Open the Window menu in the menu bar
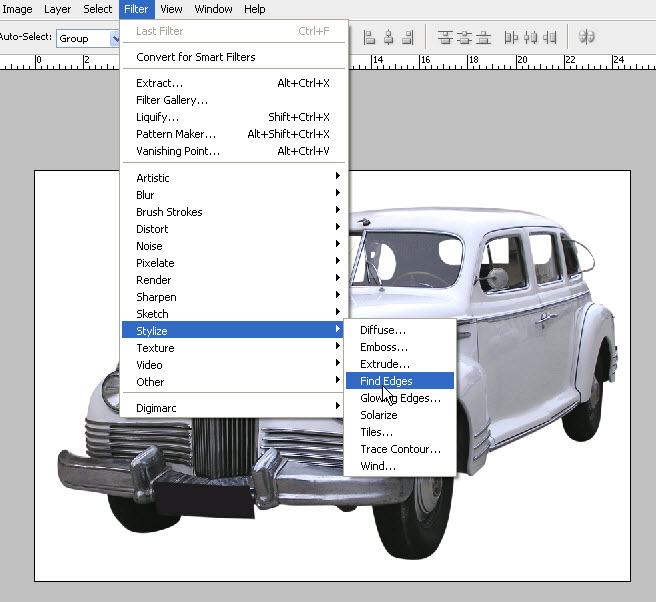 pyautogui.click(x=213, y=9)
